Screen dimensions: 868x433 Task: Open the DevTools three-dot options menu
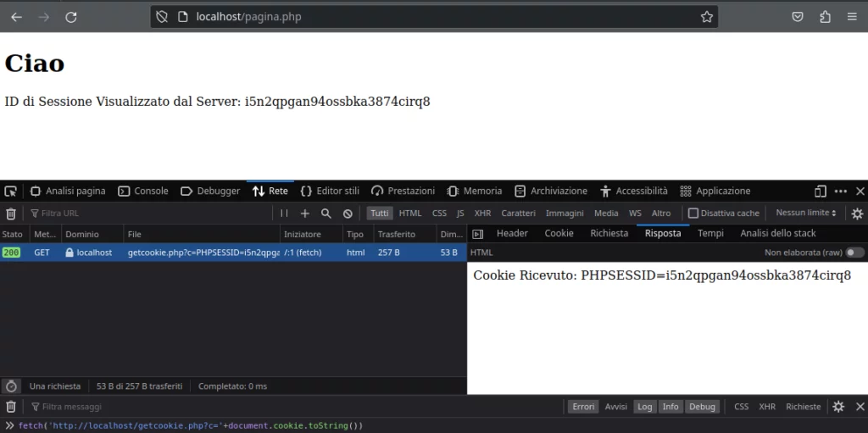tap(840, 192)
